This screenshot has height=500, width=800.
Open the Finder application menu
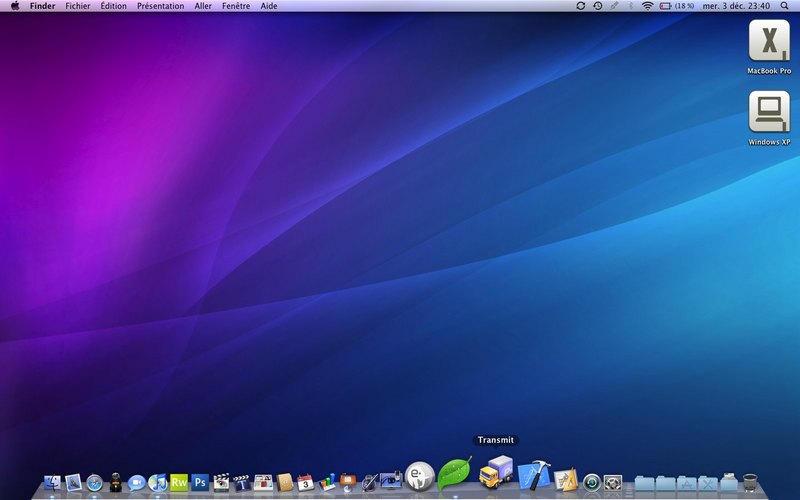coord(42,6)
